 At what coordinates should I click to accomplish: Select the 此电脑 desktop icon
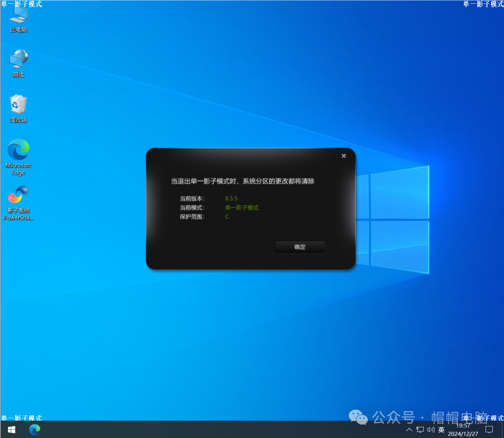coord(19,19)
